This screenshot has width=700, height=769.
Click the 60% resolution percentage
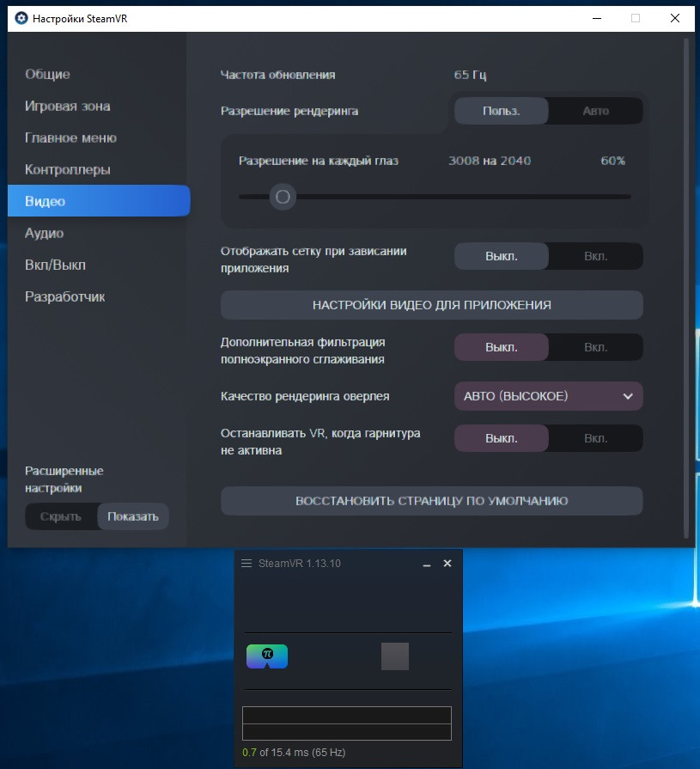[612, 161]
